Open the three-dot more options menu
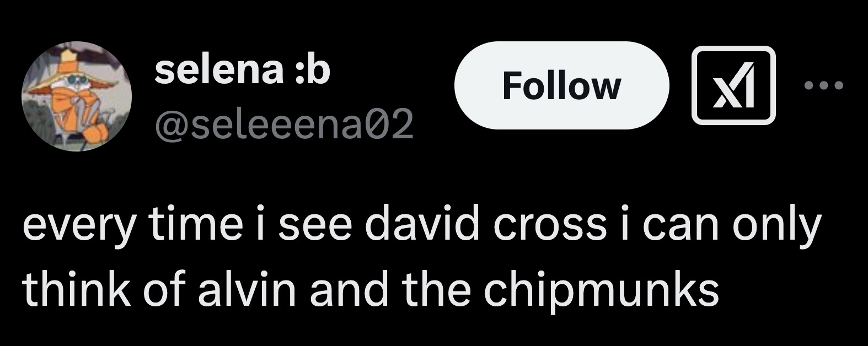 824,85
